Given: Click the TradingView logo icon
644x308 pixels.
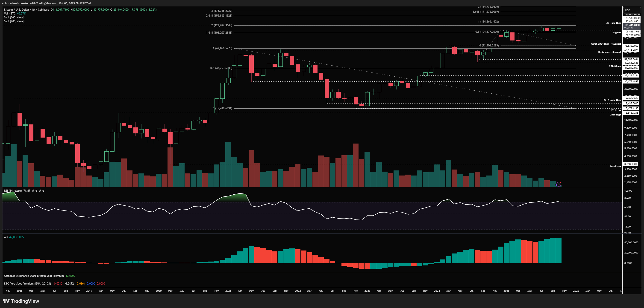Looking at the screenshot, I should [x=6, y=301].
